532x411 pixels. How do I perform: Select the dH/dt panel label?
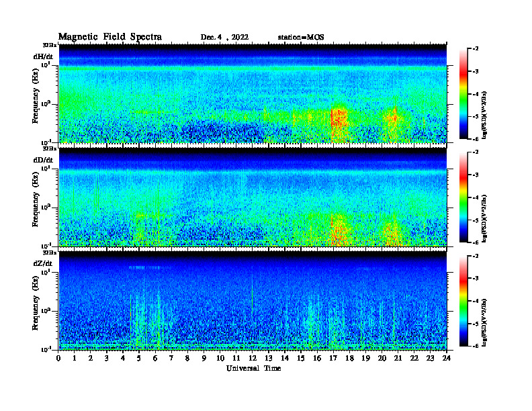point(43,56)
